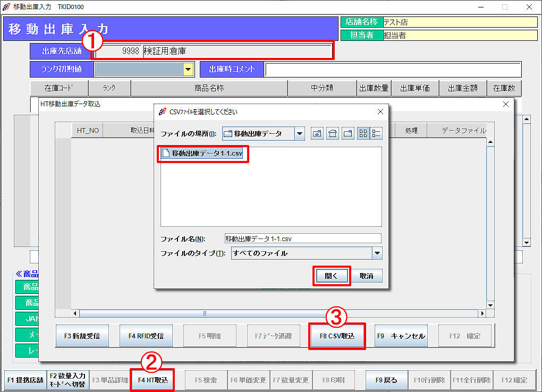Click F1 提携店舗 button
The width and height of the screenshot is (542, 392).
pos(25,380)
